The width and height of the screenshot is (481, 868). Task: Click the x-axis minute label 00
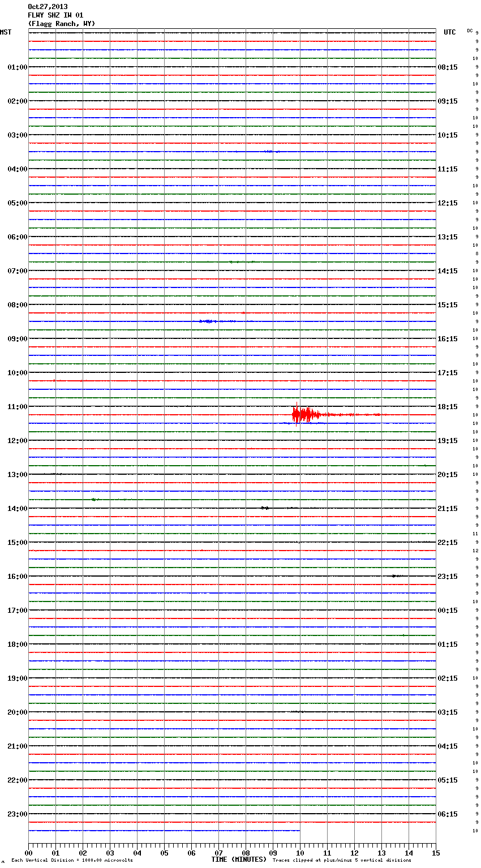click(x=28, y=853)
